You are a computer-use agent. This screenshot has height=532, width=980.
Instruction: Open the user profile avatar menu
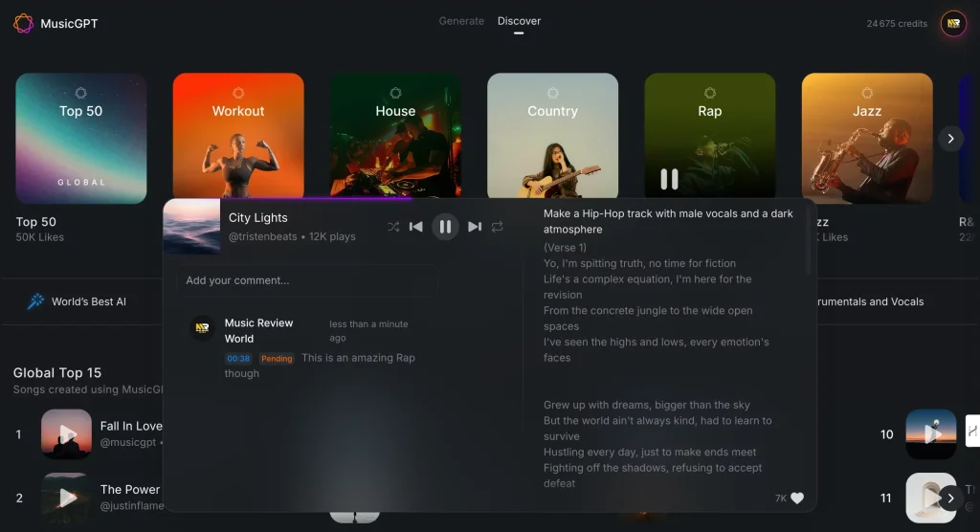953,24
